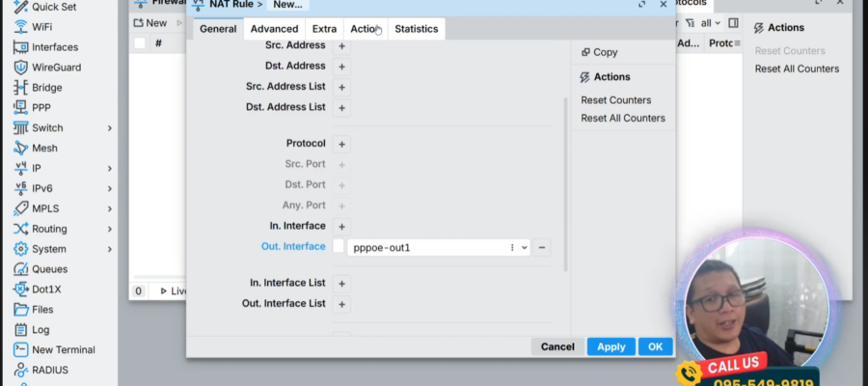Expand the Switch submenu
Viewport: 868px width, 386px height.
(110, 128)
